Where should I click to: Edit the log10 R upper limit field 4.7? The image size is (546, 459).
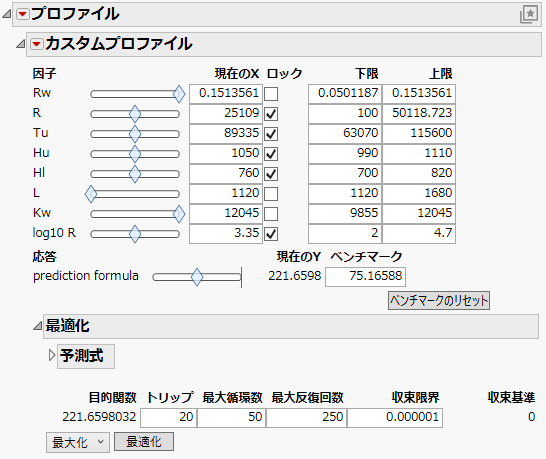(419, 234)
